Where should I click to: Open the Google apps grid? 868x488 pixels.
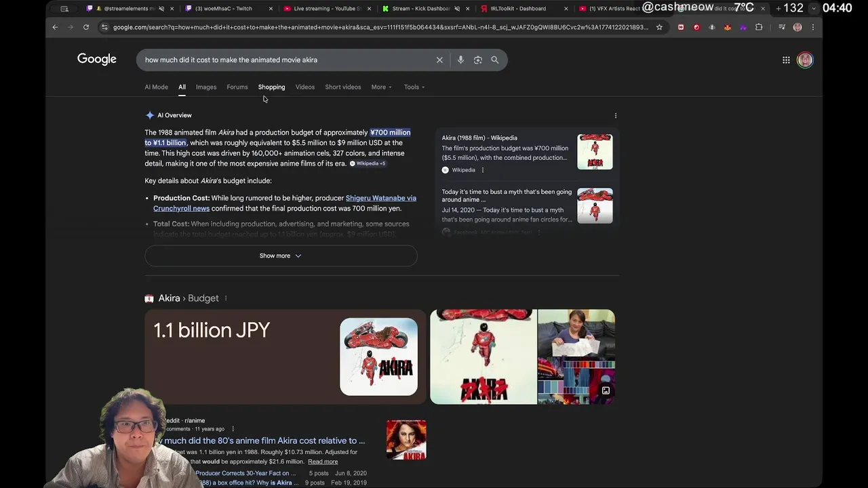pyautogui.click(x=786, y=60)
